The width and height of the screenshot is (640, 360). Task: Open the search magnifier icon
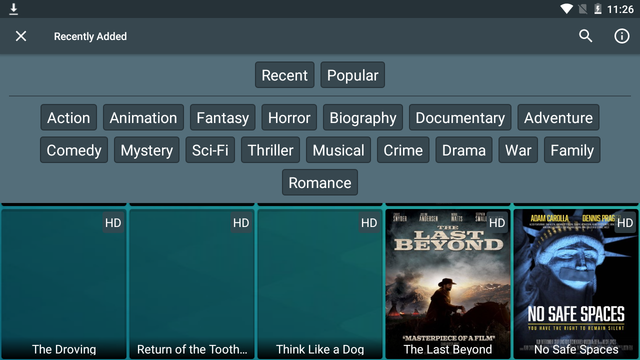pyautogui.click(x=586, y=36)
